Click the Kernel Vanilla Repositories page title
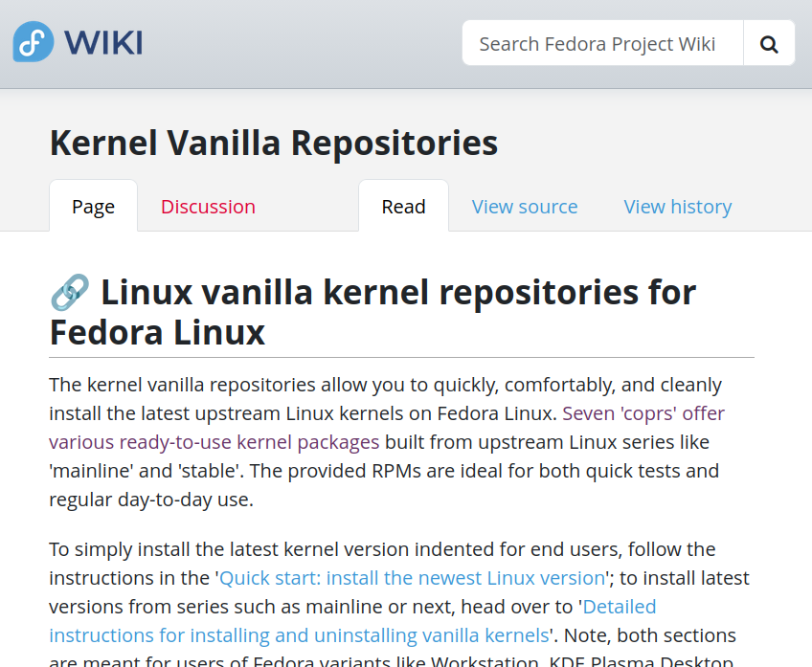Image resolution: width=812 pixels, height=667 pixels. tap(274, 143)
